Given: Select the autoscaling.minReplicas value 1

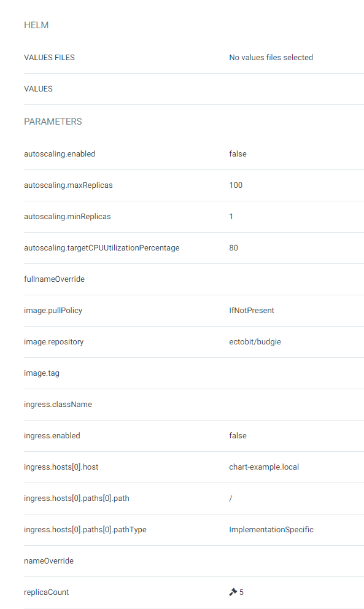Looking at the screenshot, I should coord(231,216).
